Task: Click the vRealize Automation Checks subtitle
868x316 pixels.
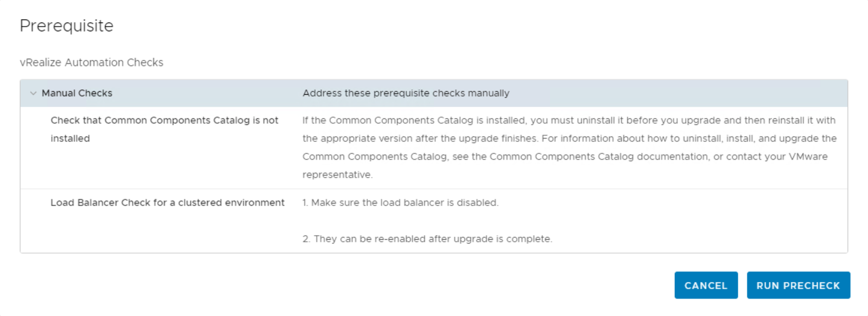Action: [x=92, y=62]
